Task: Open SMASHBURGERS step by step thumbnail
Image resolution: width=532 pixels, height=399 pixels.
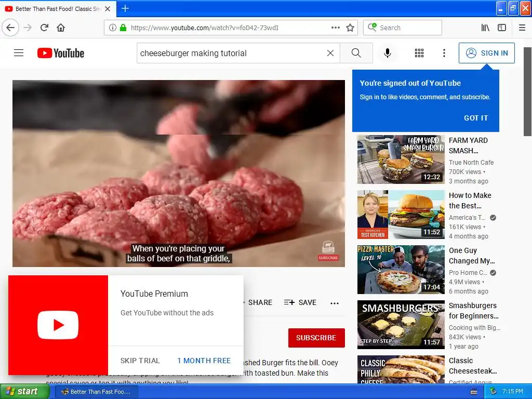Action: click(401, 324)
